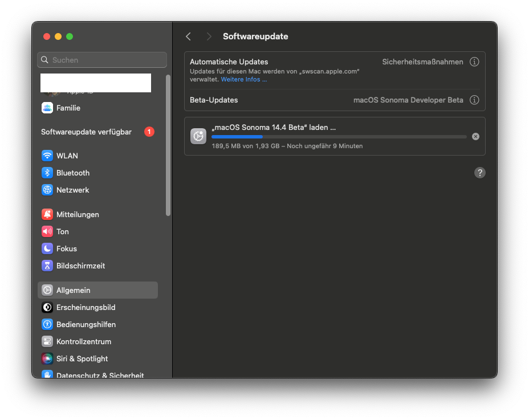The width and height of the screenshot is (529, 420).
Task: Cancel the macOS Sonoma 14.4 Beta download
Action: tap(475, 136)
